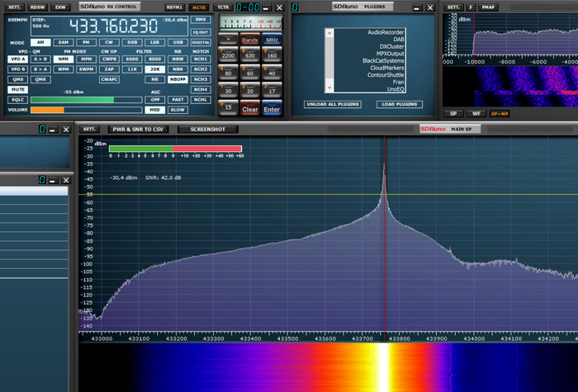This screenshot has width=578, height=392.
Task: Select CloudMarkers plugin entry
Action: pos(387,68)
